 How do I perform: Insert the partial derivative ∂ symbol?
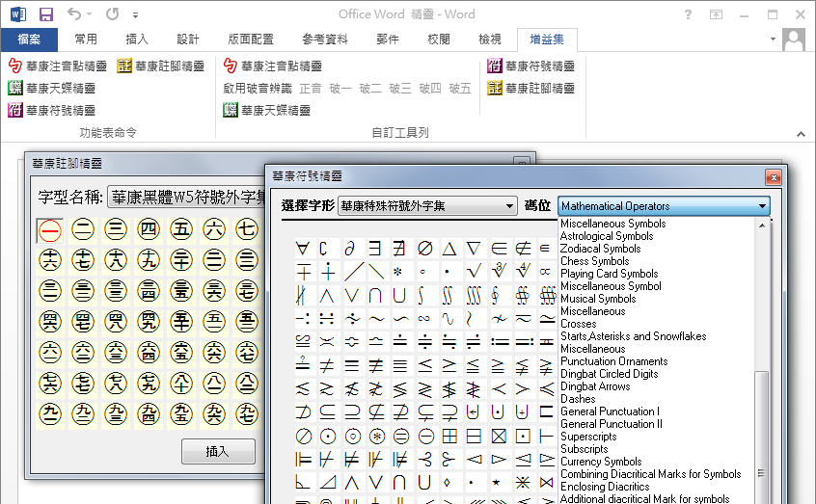(x=350, y=249)
